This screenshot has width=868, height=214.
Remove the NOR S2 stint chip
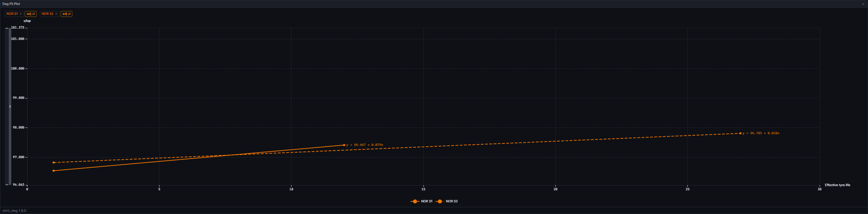[x=56, y=14]
